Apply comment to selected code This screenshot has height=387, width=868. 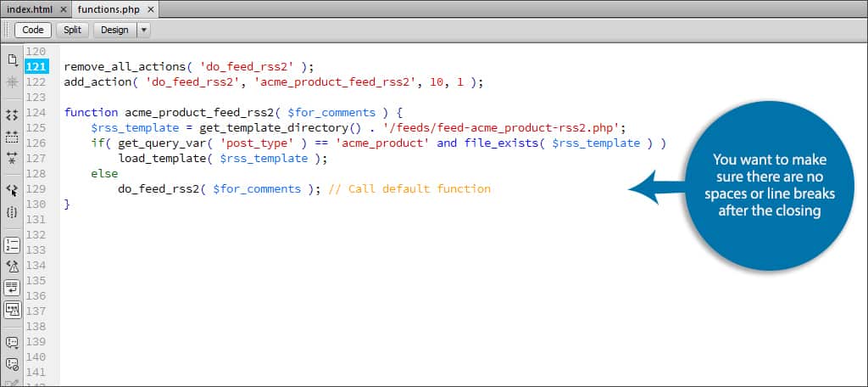12,343
